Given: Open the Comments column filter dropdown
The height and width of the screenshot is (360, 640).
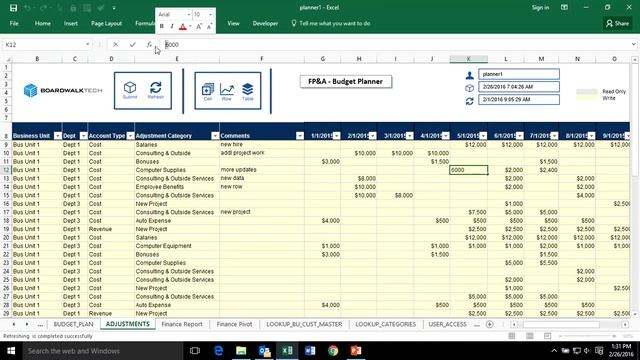Looking at the screenshot, I should click(300, 136).
